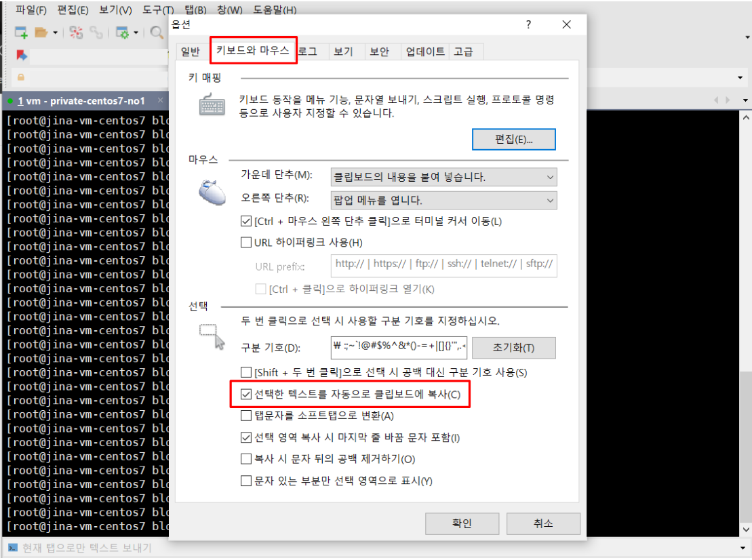
Task: Toggle Ctrl + 마우스 왼쪽 단추 클릭 커서 이동 checkbox
Action: (246, 222)
